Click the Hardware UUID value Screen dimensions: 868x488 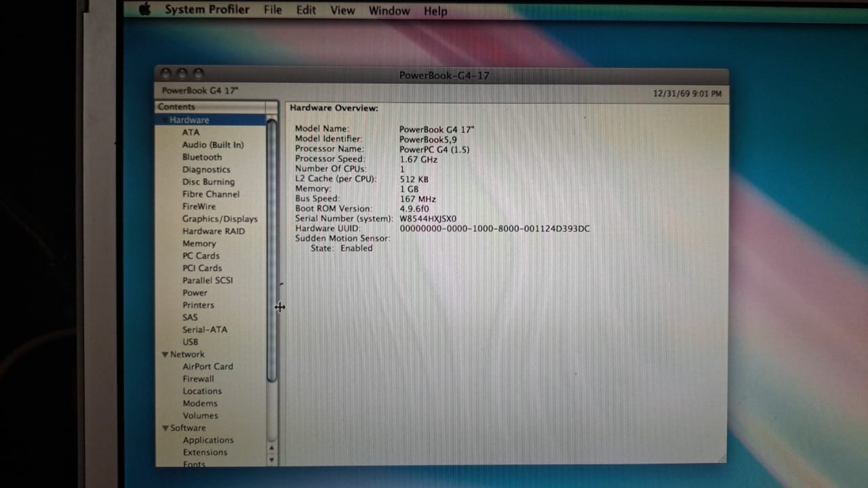(x=494, y=228)
